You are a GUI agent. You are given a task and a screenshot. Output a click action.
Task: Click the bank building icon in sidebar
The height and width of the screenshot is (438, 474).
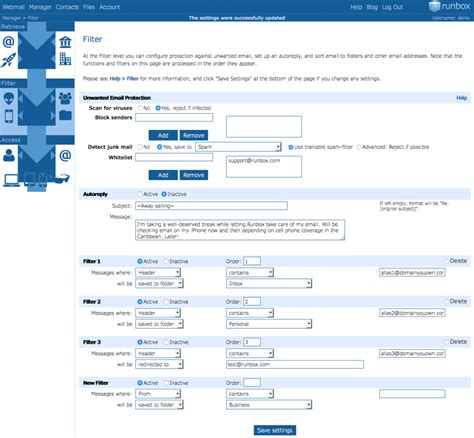65,42
